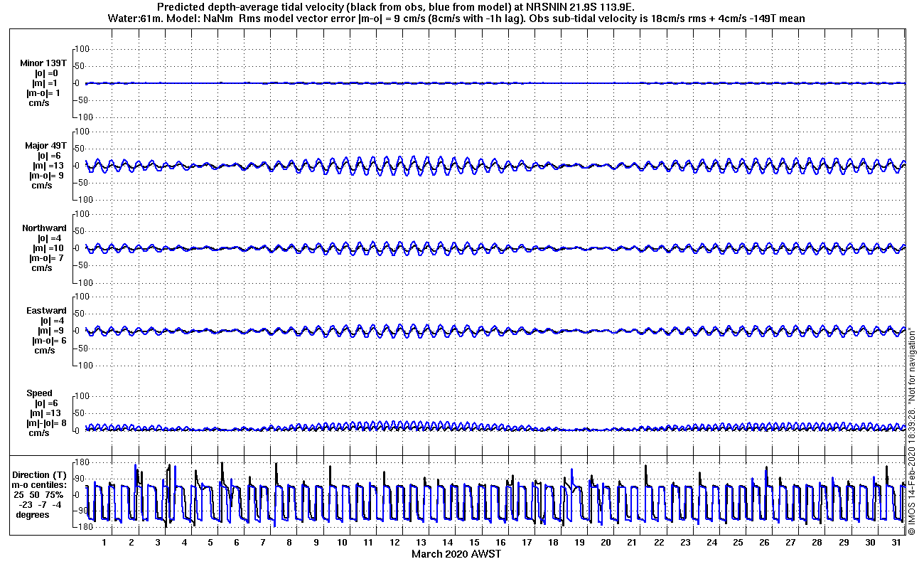Click the '|m-o|= 7' value in Northward panel
The height and width of the screenshot is (569, 924).
click(x=48, y=258)
